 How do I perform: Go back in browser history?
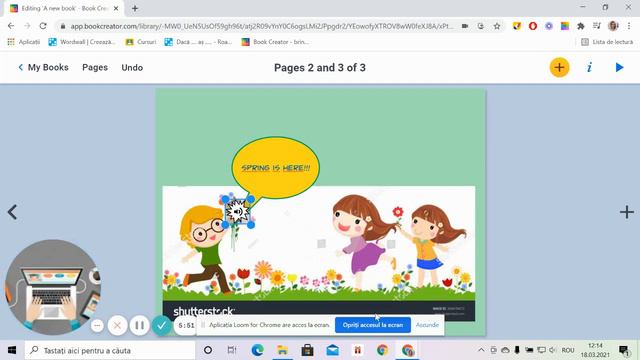point(11,26)
